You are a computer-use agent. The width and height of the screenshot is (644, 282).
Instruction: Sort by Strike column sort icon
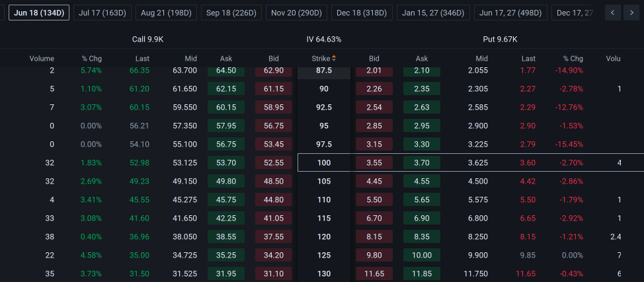[x=334, y=59]
